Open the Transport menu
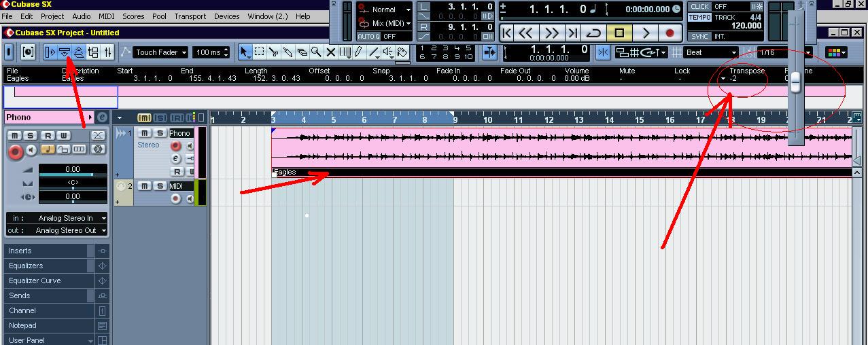This screenshot has height=345, width=868. tap(190, 16)
